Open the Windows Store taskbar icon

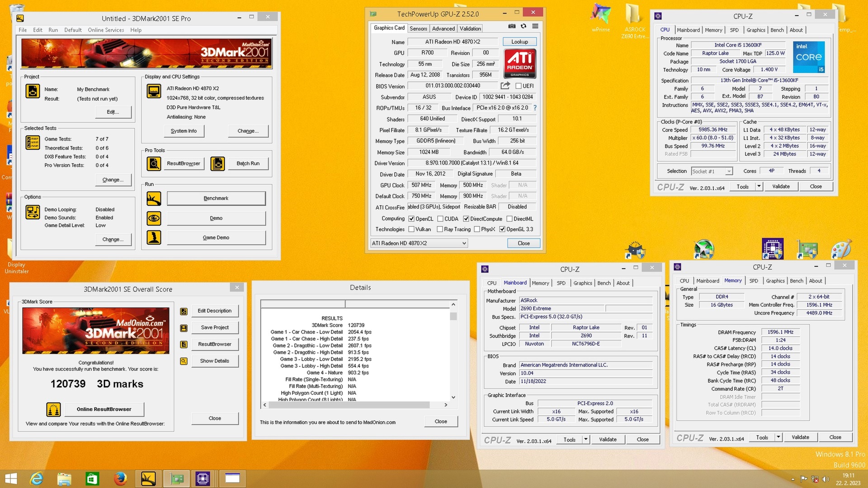92,478
